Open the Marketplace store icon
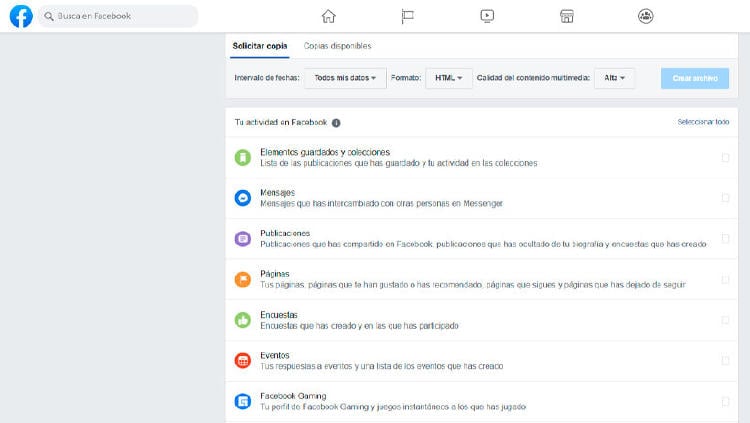This screenshot has height=423, width=750. pyautogui.click(x=566, y=16)
